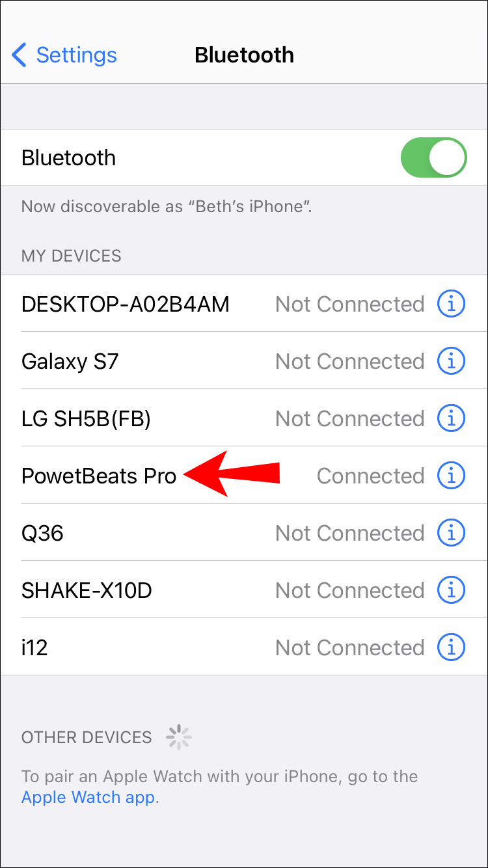Select SHAKE-X10D from My Devices

click(x=244, y=590)
